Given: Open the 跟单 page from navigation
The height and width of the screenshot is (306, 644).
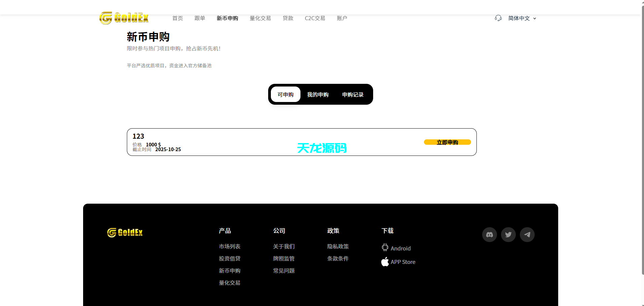Looking at the screenshot, I should [x=200, y=18].
